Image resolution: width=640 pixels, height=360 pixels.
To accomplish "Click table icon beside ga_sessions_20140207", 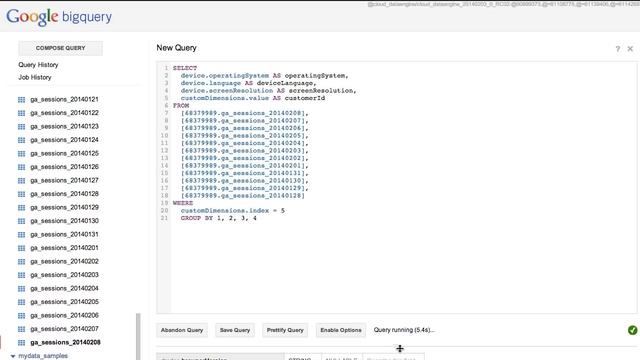I will click(22, 329).
